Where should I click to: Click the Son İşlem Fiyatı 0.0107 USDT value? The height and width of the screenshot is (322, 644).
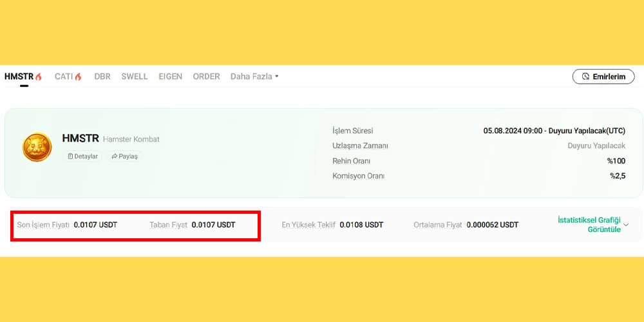pyautogui.click(x=95, y=225)
